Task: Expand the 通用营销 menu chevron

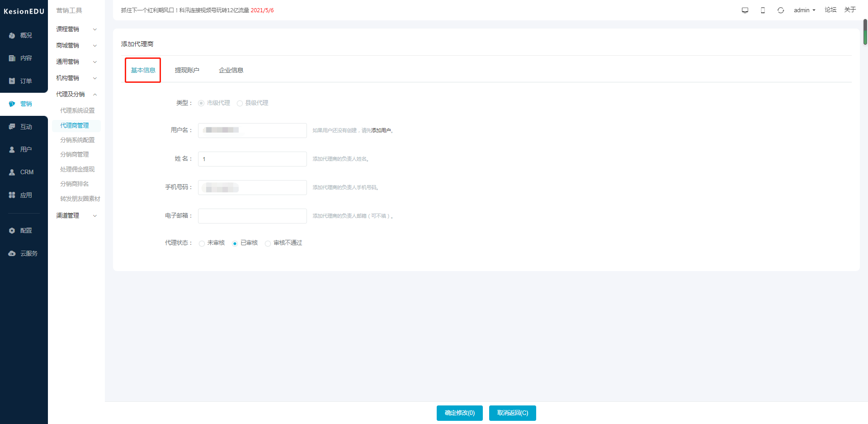Action: (95, 62)
